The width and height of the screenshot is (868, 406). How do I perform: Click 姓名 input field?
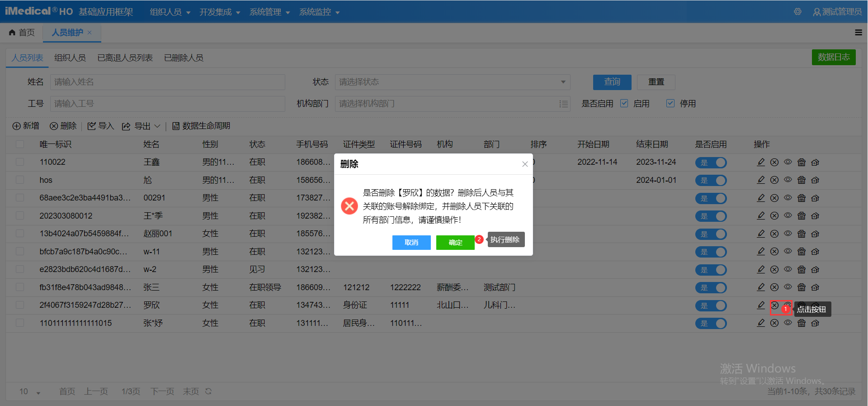click(168, 82)
